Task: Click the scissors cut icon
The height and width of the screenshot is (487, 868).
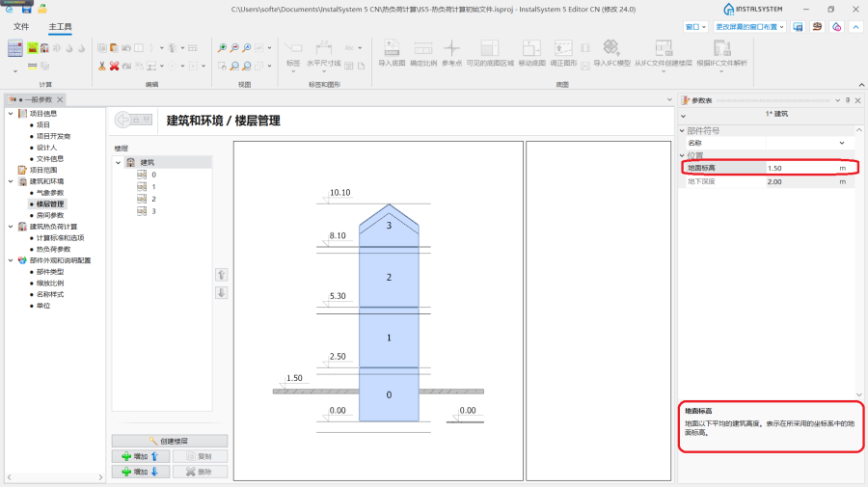Action: [101, 66]
